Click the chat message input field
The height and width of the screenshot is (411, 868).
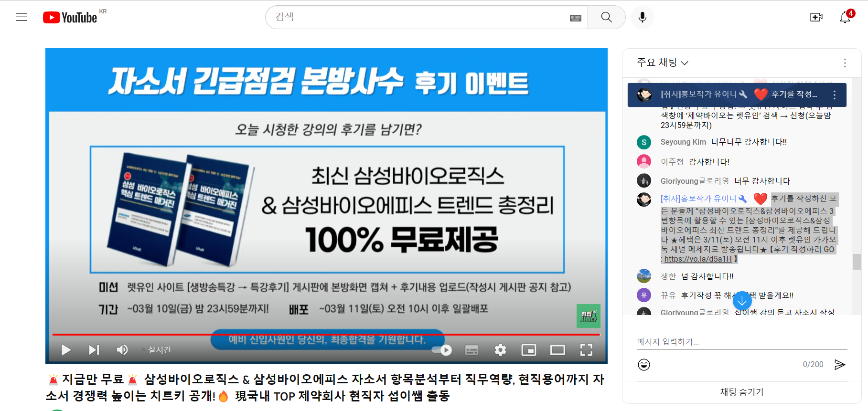[742, 342]
